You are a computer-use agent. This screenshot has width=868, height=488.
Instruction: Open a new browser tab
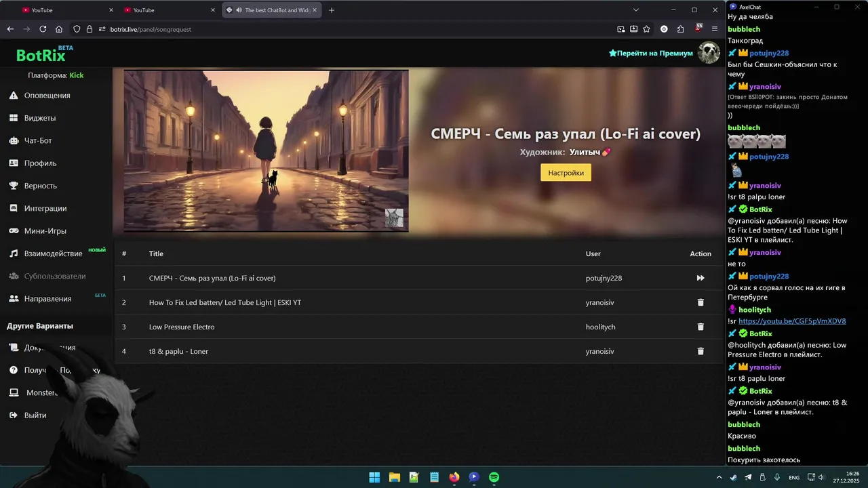point(332,10)
